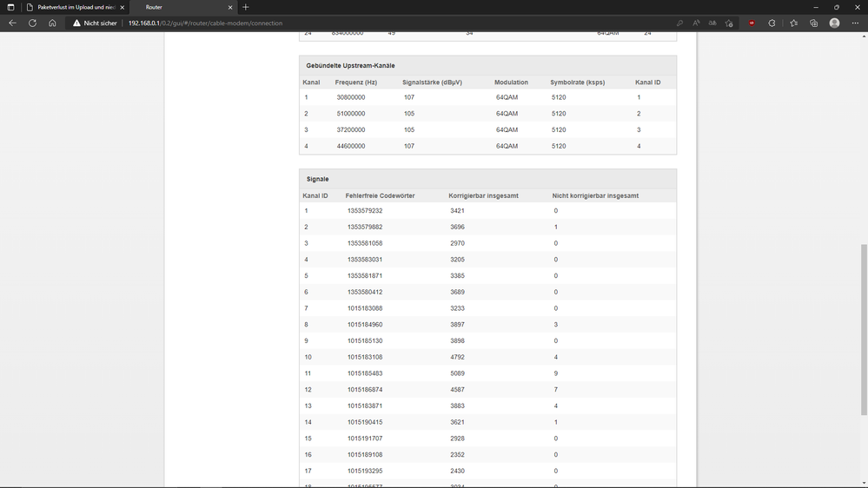
Task: Close the Router tab
Action: click(x=230, y=7)
